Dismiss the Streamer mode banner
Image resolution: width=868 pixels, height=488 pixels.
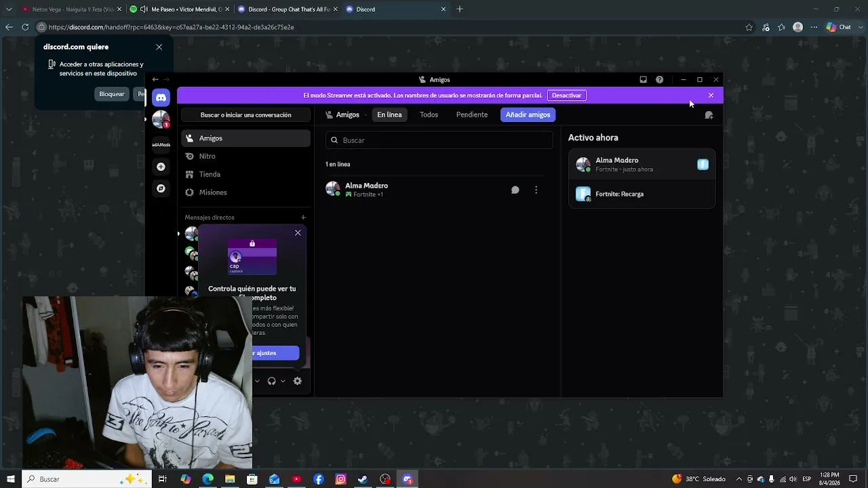click(711, 96)
